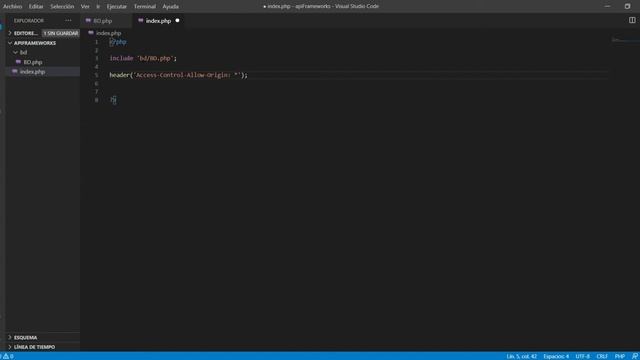This screenshot has height=360, width=640.
Task: Click the 1 sin guardar badge
Action: (61, 33)
